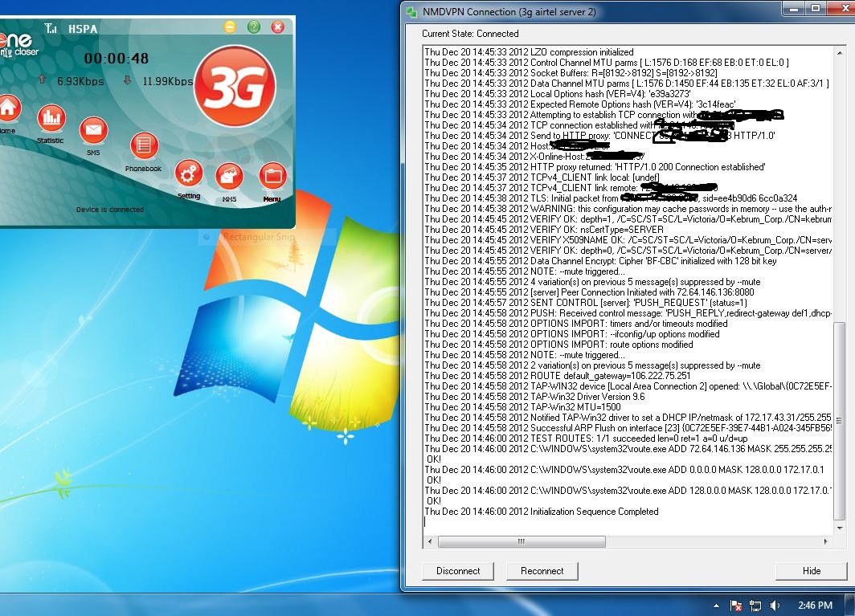Click the yellow minimize button in dialer
855x616 pixels.
(x=230, y=27)
